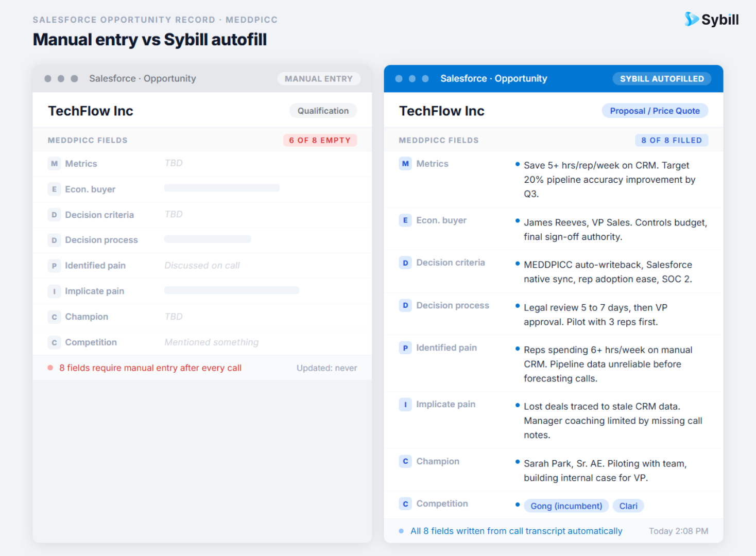Viewport: 756px width, 556px height.
Task: Click Metrics M icon in Sybill autofilled panel
Action: (405, 164)
